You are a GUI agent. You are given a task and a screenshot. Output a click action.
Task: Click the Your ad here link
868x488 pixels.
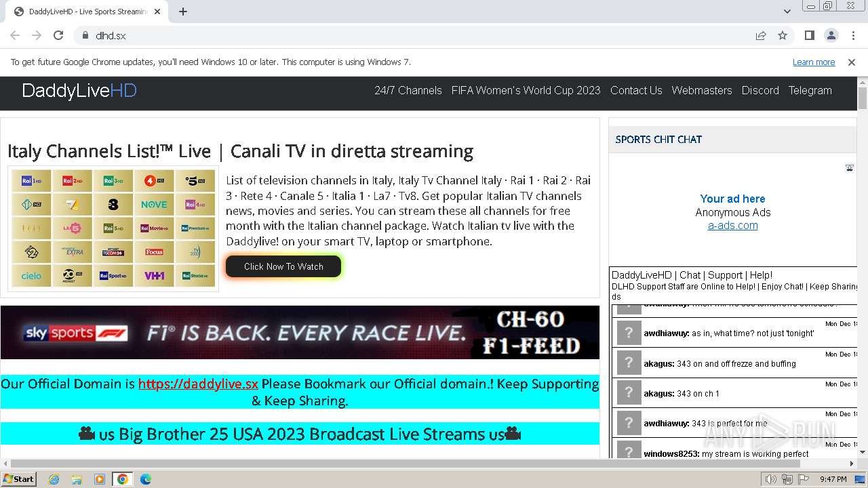pyautogui.click(x=732, y=199)
